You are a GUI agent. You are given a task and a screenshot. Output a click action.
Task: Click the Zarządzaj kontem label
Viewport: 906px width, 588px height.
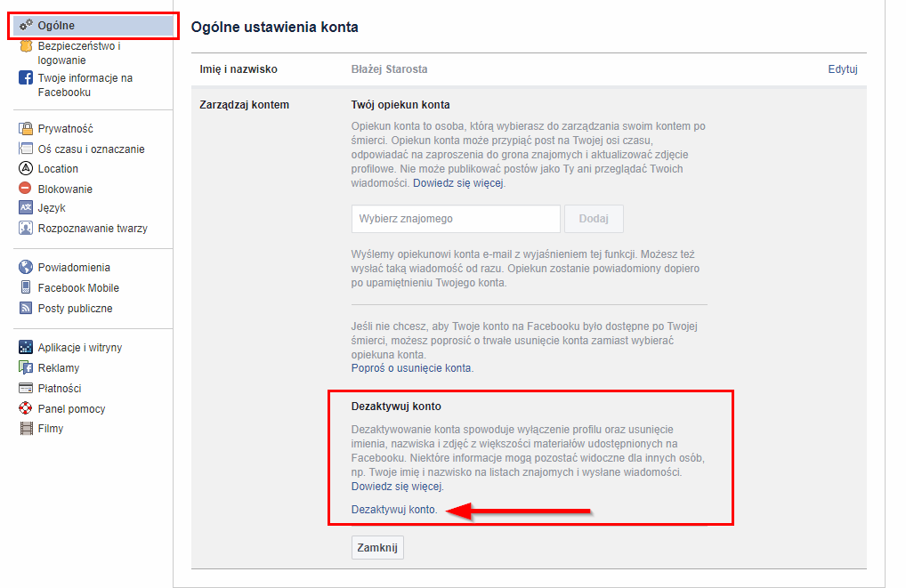(245, 105)
